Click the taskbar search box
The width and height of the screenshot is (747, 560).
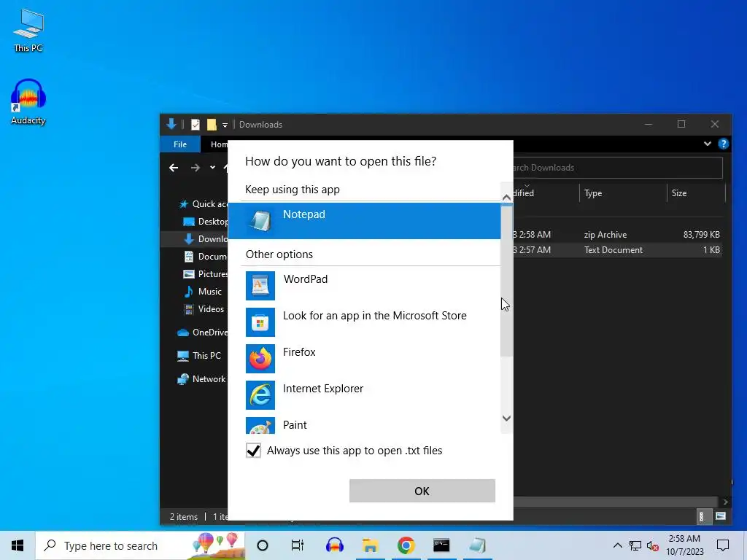(x=141, y=545)
